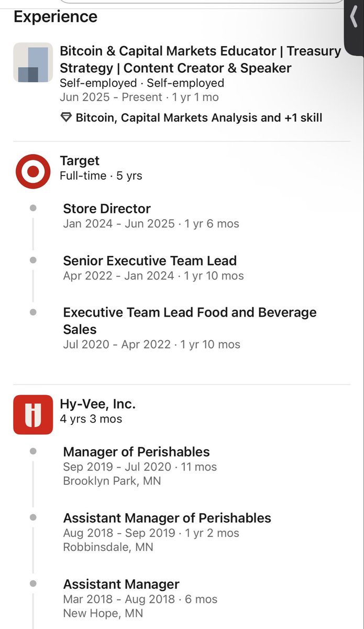Image resolution: width=364 pixels, height=629 pixels.
Task: Click the Experience section heading
Action: point(56,16)
